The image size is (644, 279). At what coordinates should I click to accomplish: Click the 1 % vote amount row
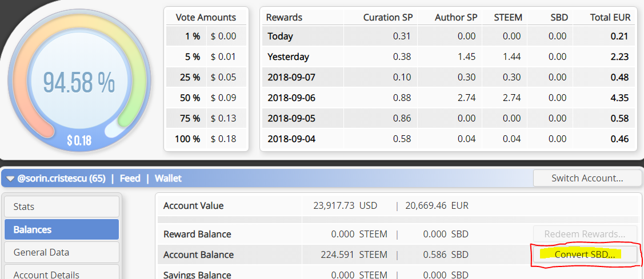tap(206, 36)
